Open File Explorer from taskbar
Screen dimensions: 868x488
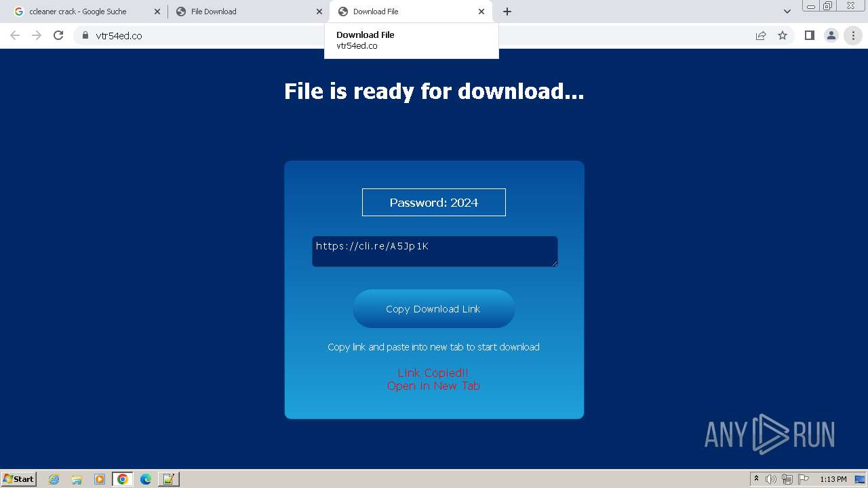(x=77, y=479)
